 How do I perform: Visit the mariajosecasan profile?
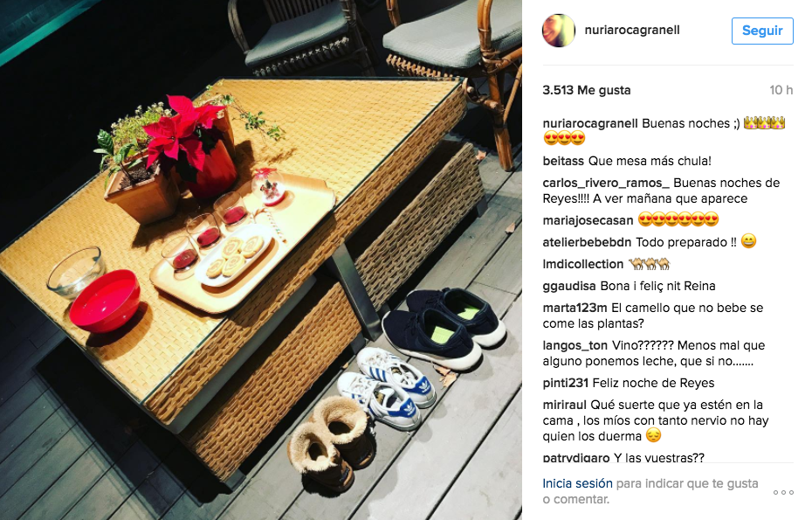588,220
